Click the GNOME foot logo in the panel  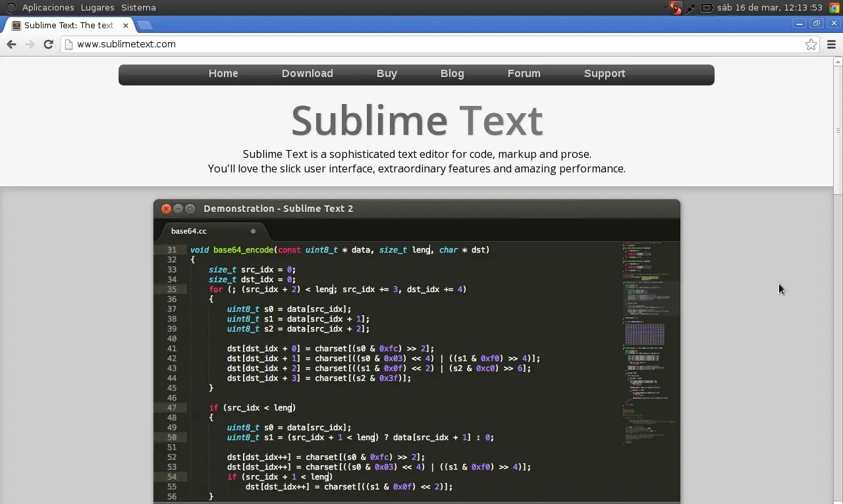click(11, 8)
